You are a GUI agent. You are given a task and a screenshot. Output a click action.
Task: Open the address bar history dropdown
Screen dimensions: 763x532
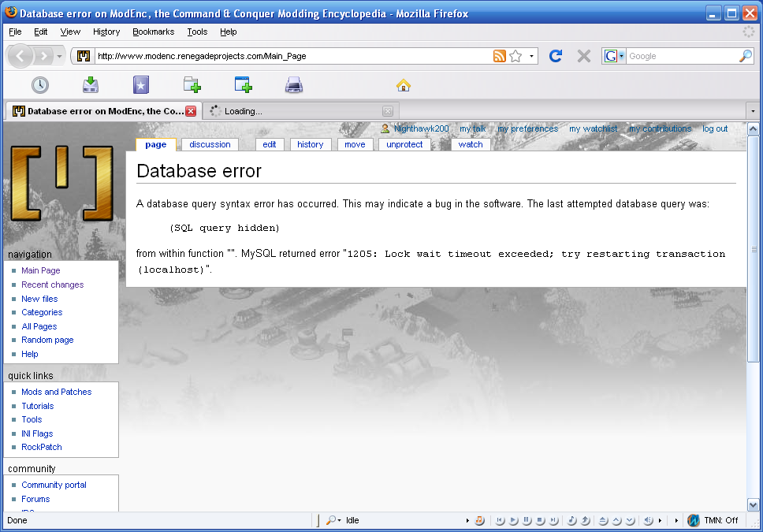tap(532, 56)
